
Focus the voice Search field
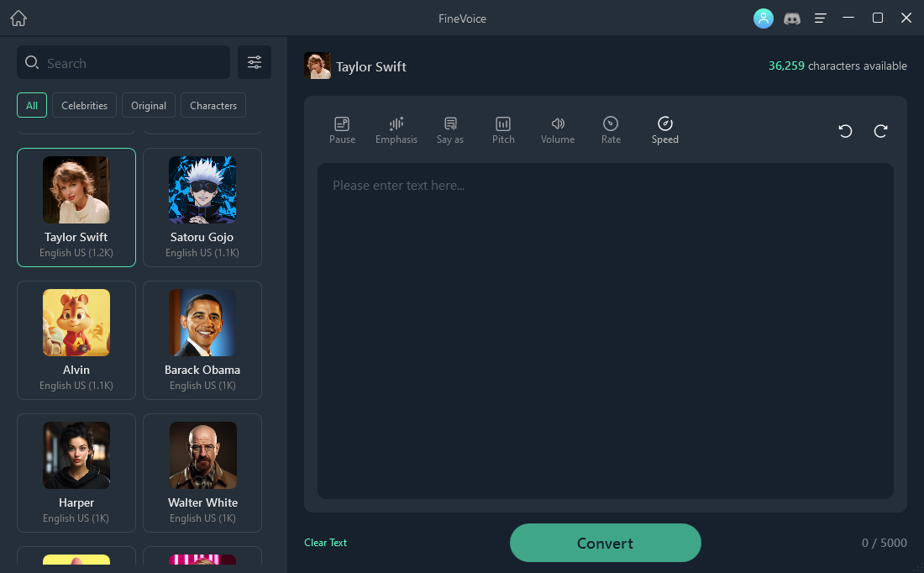pos(123,62)
